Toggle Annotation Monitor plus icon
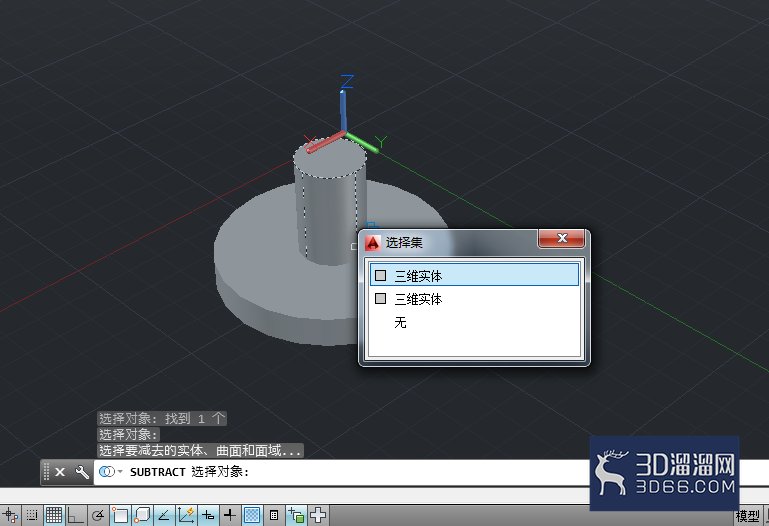769x526 pixels. (x=318, y=515)
